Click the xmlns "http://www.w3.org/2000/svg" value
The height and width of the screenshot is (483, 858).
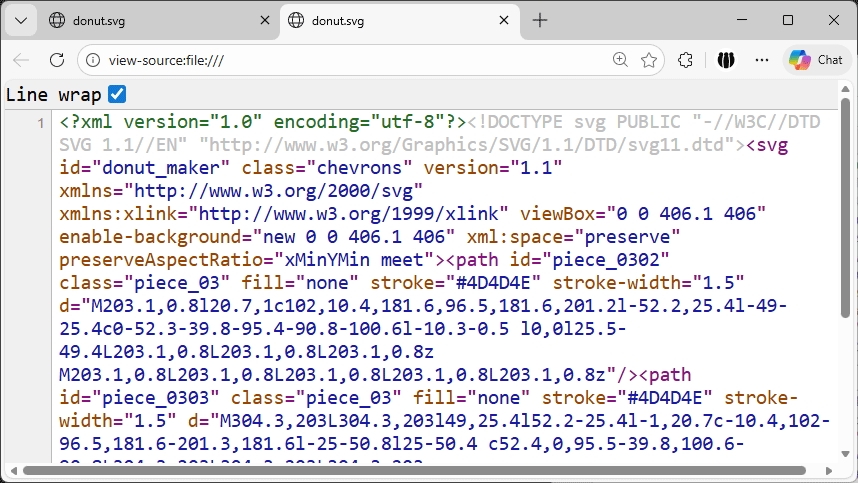coord(273,191)
